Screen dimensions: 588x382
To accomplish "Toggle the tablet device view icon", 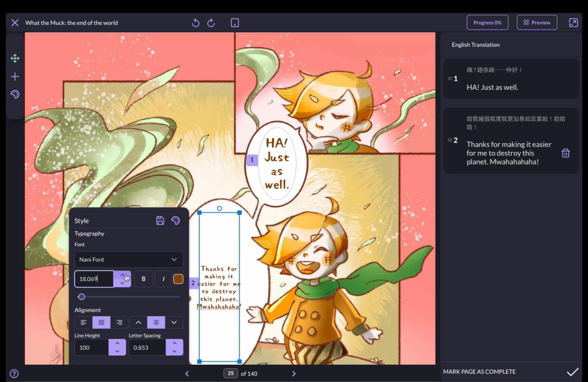I will 235,23.
